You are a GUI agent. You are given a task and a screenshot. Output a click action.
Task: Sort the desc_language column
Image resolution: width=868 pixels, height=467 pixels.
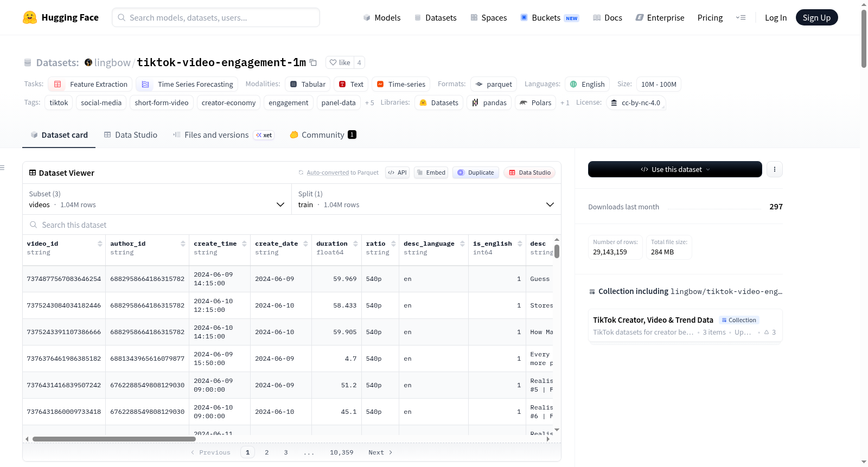tap(462, 244)
